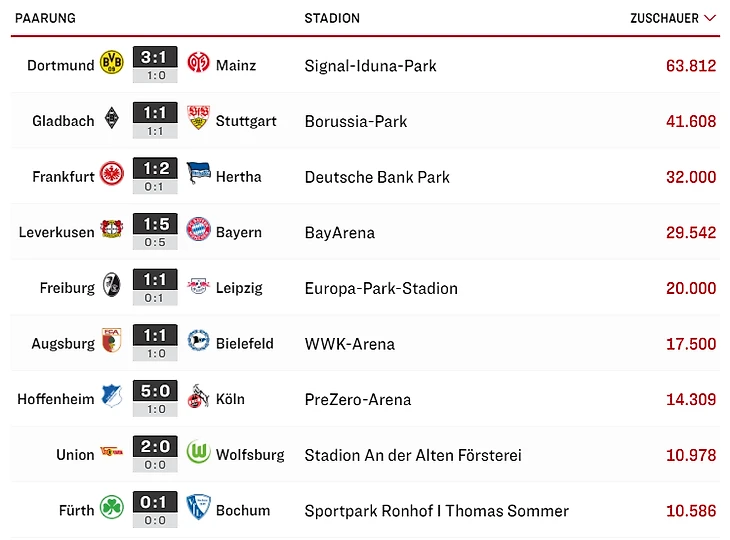Image resolution: width=730 pixels, height=540 pixels.
Task: Click the Paarung column header
Action: pyautogui.click(x=45, y=18)
